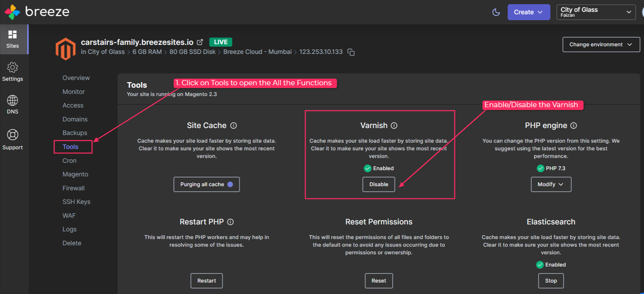Stop Elasticsearch with the Stop button

tap(551, 281)
